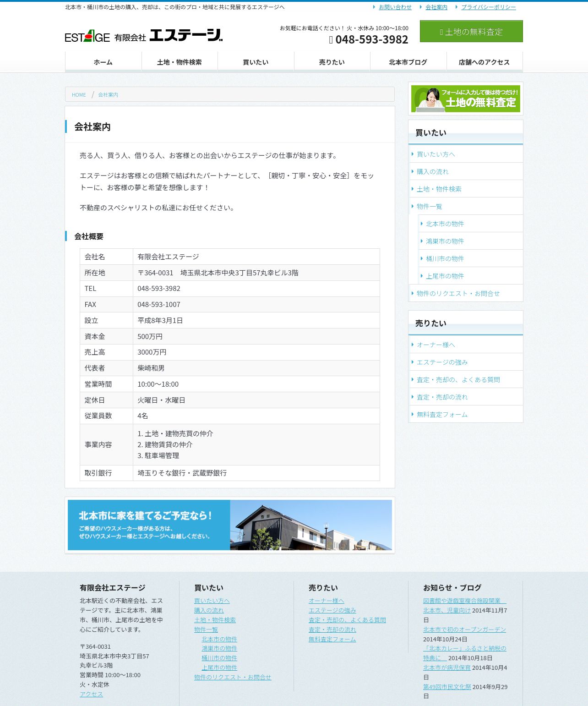The image size is (588, 706).
Task: Open footer エステージの強み link
Action: 332,610
